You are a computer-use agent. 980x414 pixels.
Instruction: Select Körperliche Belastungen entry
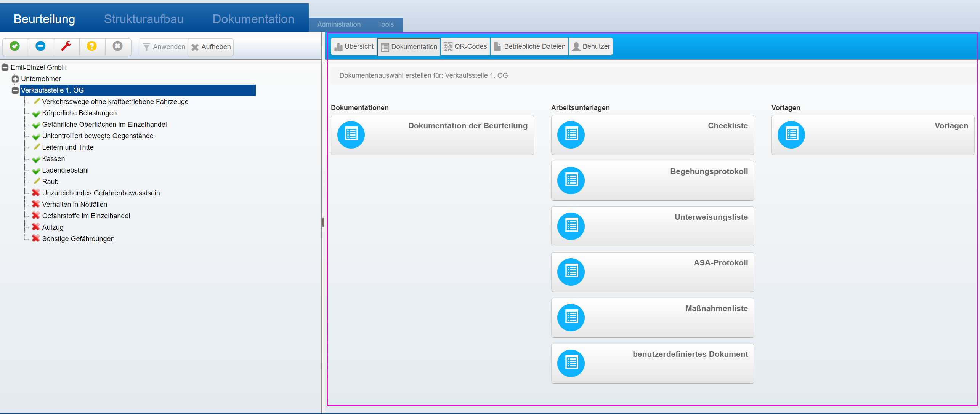[x=79, y=113]
